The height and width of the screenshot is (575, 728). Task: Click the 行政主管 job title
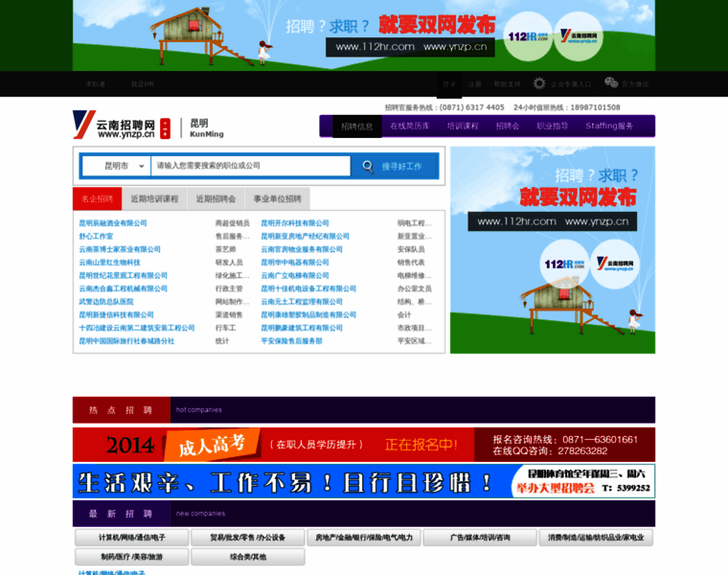point(229,288)
